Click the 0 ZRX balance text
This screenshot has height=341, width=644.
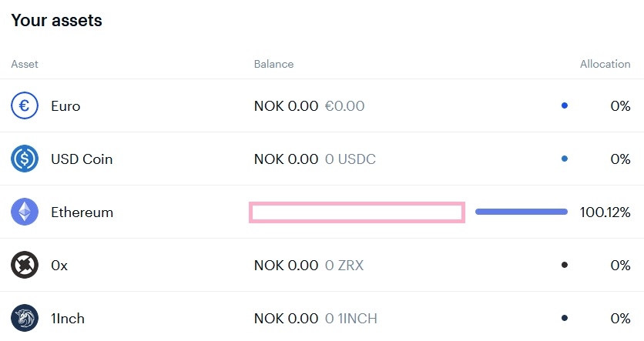pos(344,265)
